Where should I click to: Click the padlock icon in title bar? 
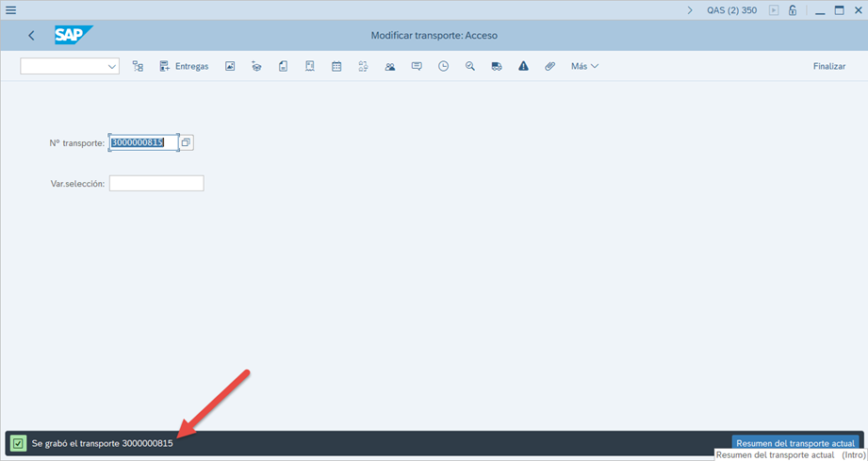coord(793,10)
